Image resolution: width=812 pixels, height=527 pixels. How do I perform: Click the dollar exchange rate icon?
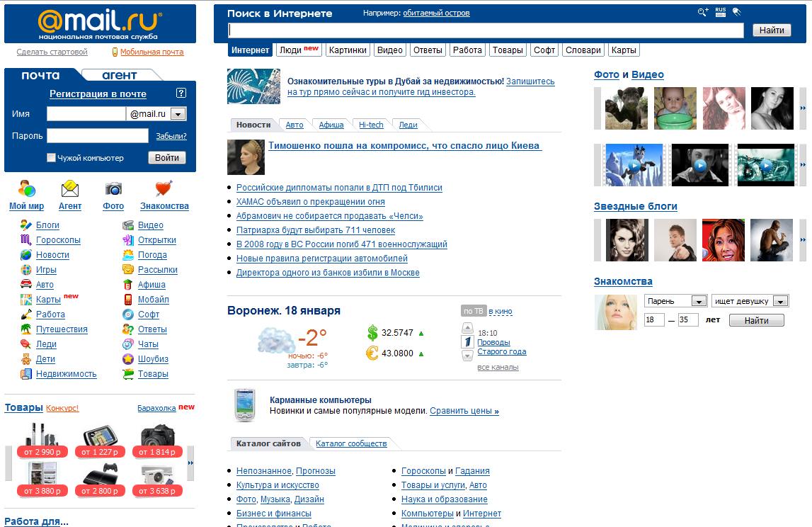click(372, 333)
